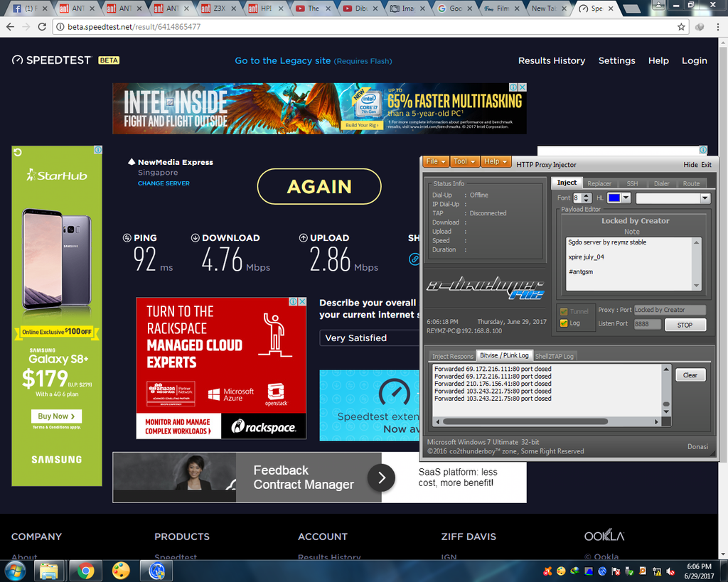Open the Shell2TAP Log tab
Viewport: 728px width, 582px height.
tap(555, 356)
